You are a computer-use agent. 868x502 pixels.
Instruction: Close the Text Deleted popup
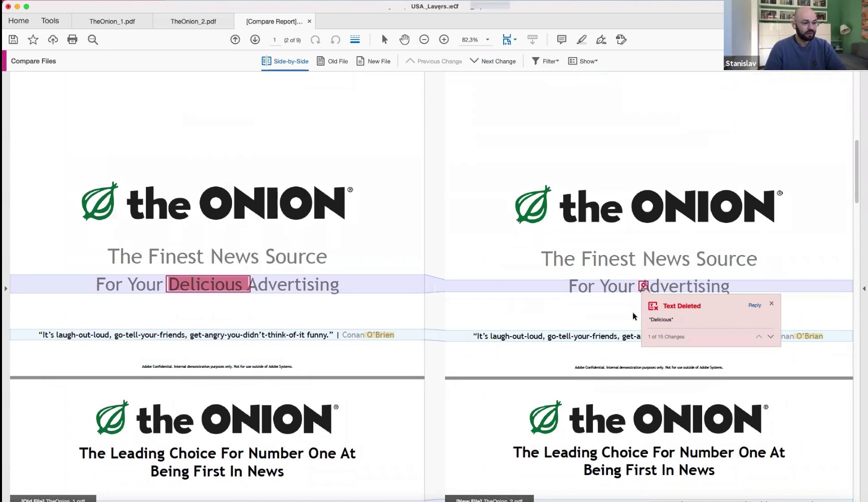771,303
